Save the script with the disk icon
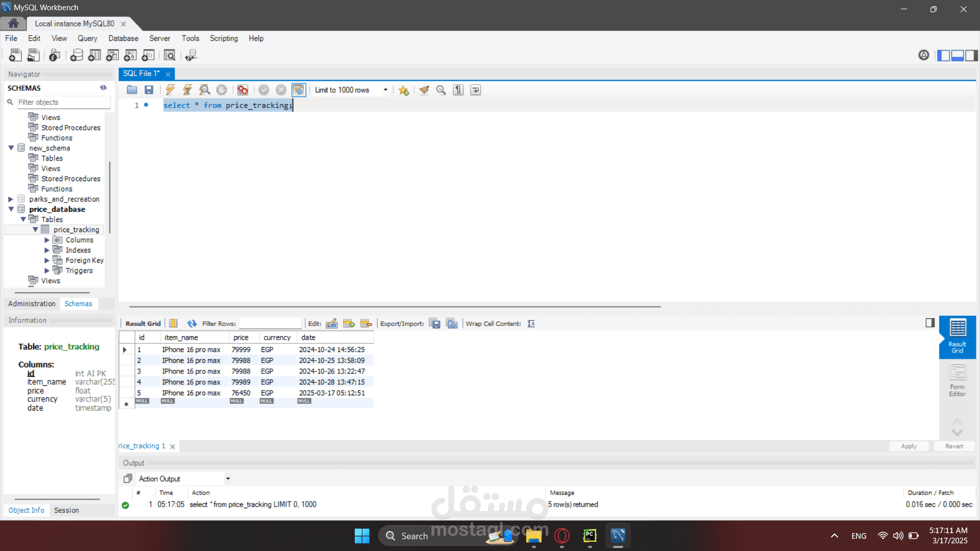The height and width of the screenshot is (551, 980). pyautogui.click(x=149, y=90)
